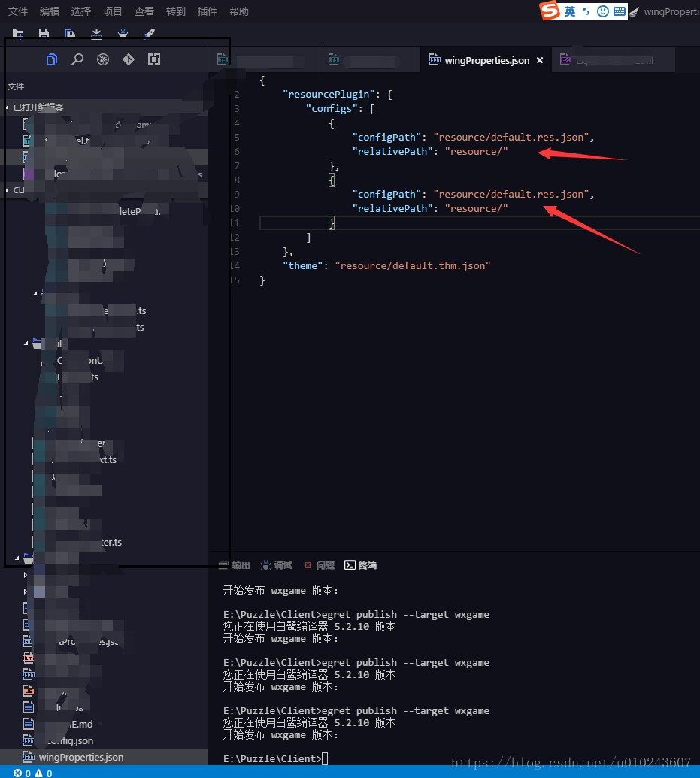Image resolution: width=700 pixels, height=778 pixels.
Task: Open the 文件 menu
Action: point(18,11)
